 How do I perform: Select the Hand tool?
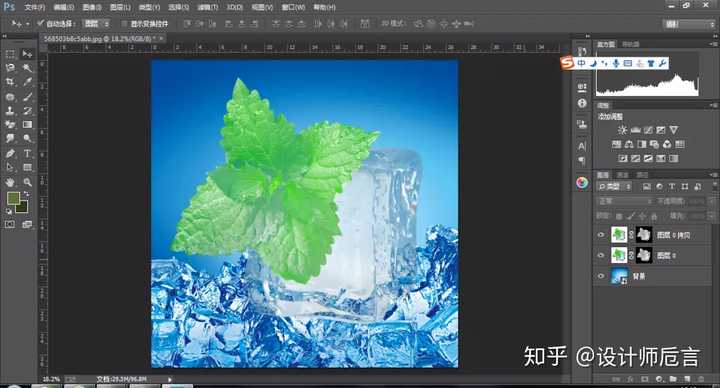[x=10, y=182]
